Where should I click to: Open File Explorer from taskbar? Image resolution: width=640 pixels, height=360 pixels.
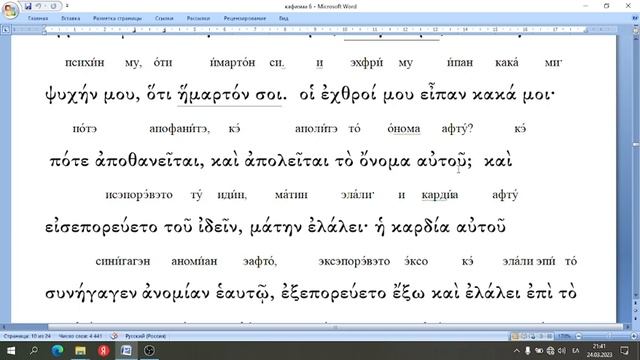(x=80, y=351)
